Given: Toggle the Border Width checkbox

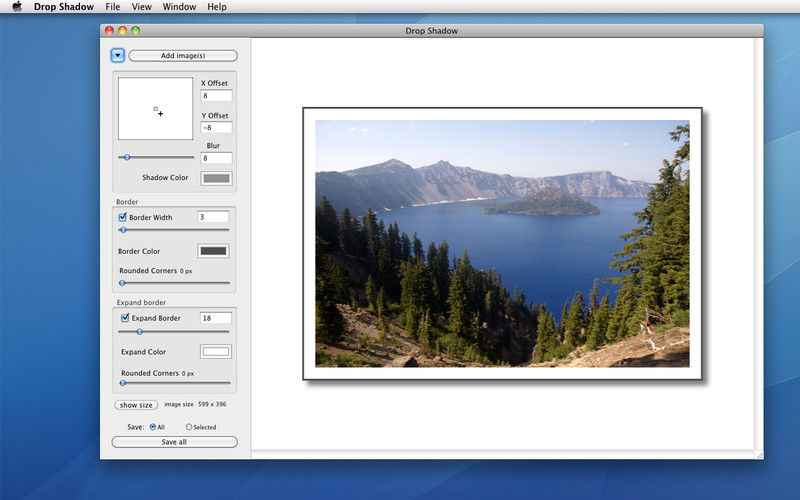Looking at the screenshot, I should pos(123,217).
